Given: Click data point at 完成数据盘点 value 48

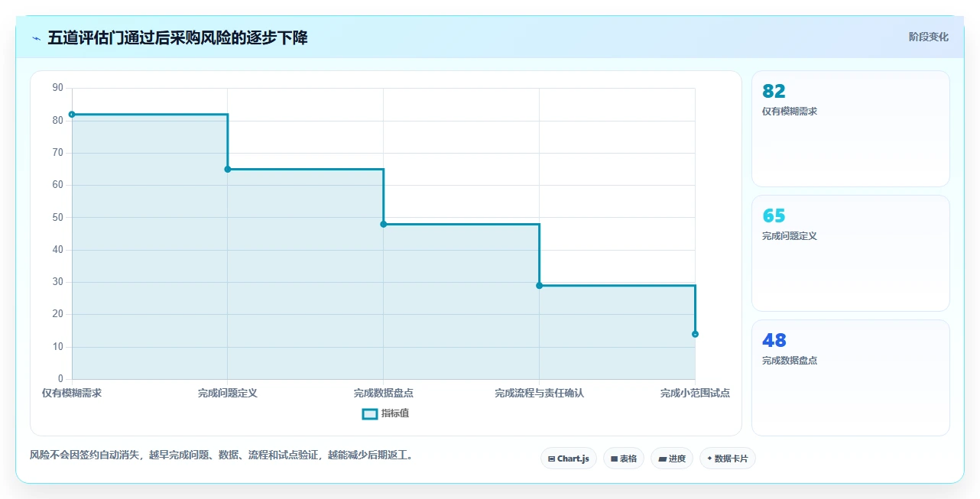Looking at the screenshot, I should click(x=384, y=224).
